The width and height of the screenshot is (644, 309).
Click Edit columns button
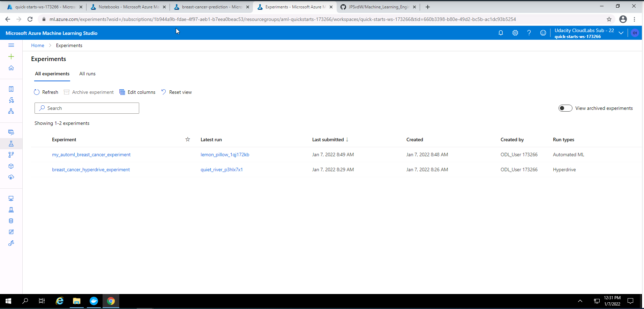click(137, 92)
